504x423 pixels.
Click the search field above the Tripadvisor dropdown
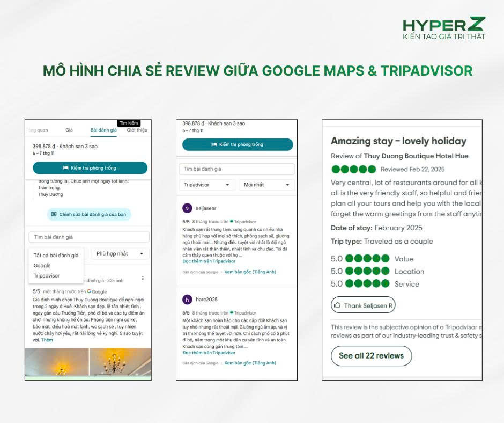click(237, 169)
